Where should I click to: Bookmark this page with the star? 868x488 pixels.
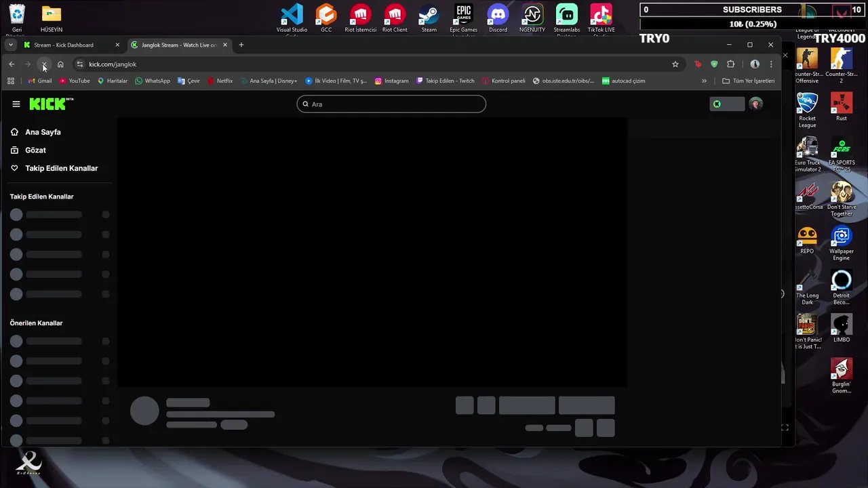click(x=675, y=64)
